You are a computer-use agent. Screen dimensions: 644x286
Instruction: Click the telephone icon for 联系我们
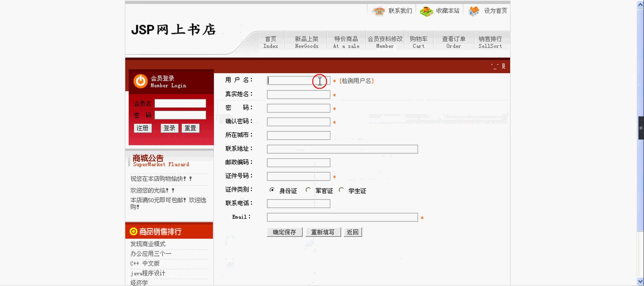point(379,11)
